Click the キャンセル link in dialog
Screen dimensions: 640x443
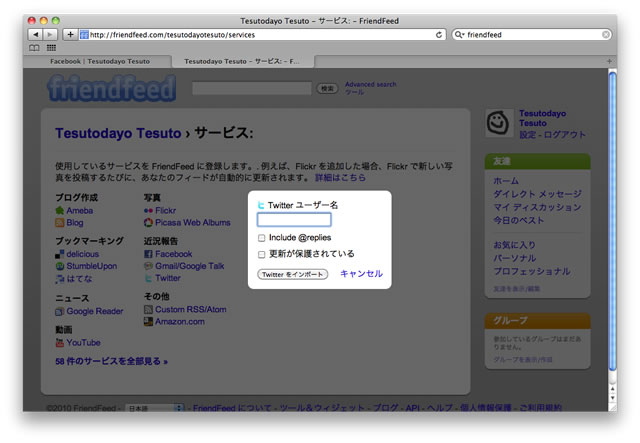point(362,274)
